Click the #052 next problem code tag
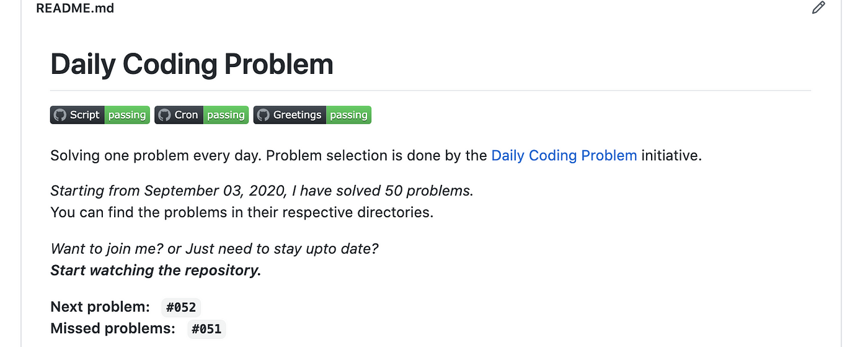The width and height of the screenshot is (868, 347). click(181, 307)
